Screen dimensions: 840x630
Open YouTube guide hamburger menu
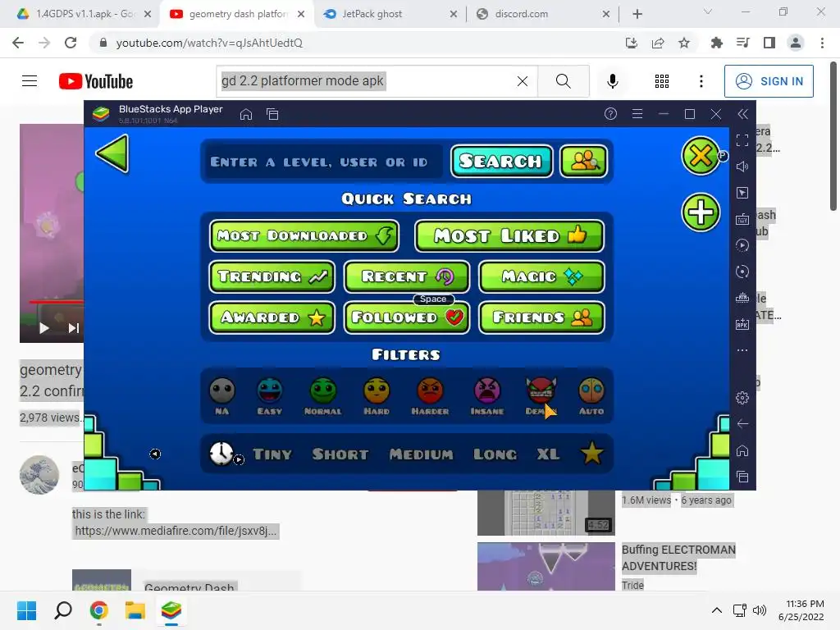[30, 81]
